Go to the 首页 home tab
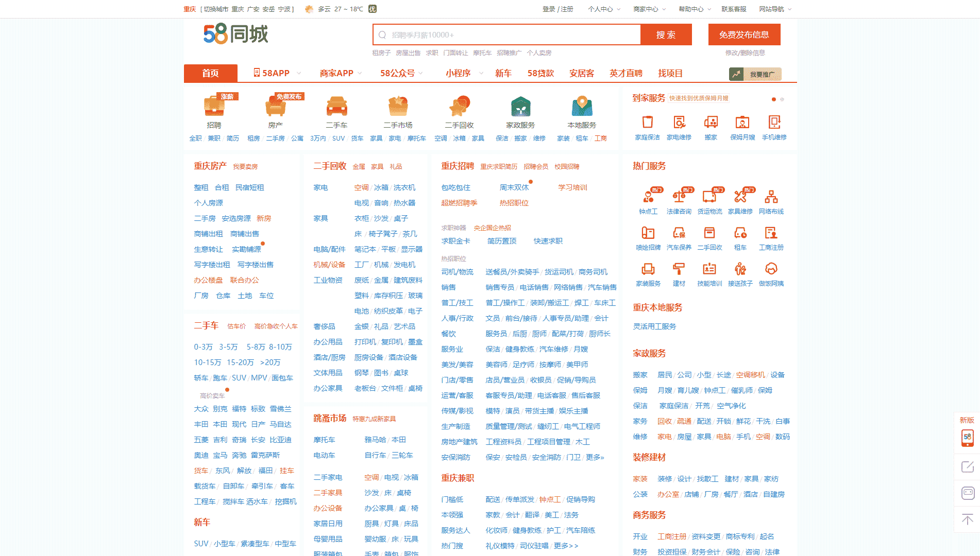Viewport: 980px width, 556px height. pos(210,73)
